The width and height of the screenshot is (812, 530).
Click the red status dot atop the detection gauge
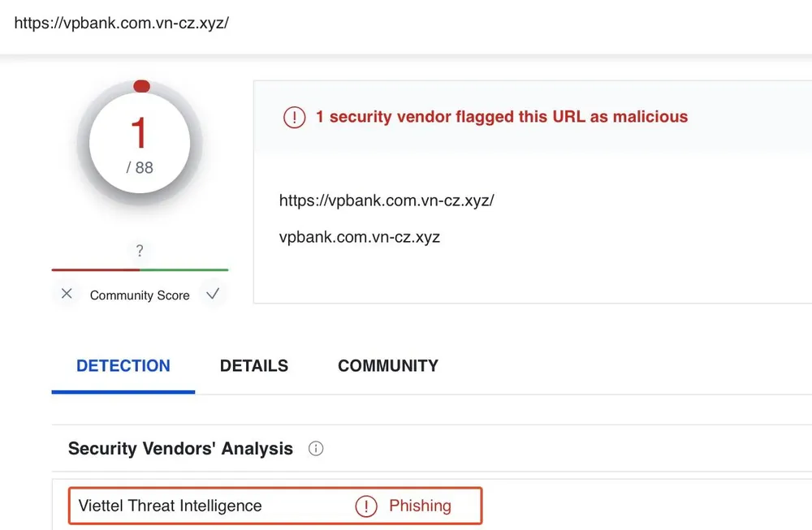pos(141,84)
